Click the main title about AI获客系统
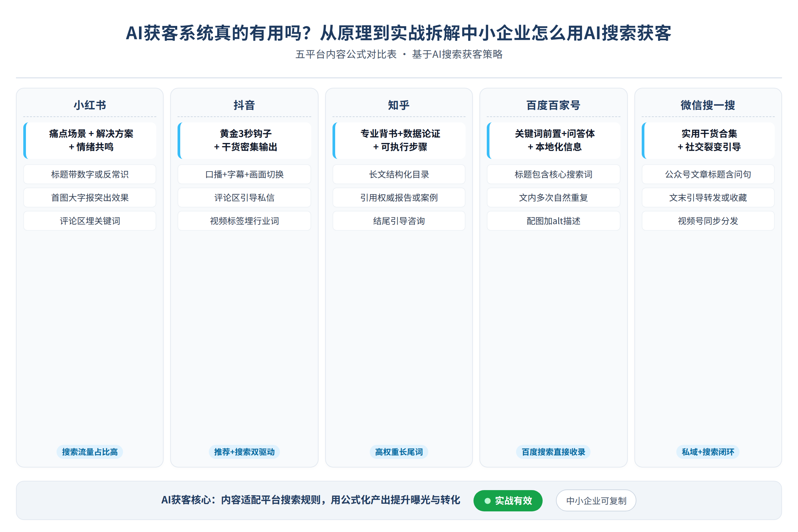This screenshot has width=798, height=532. (399, 33)
